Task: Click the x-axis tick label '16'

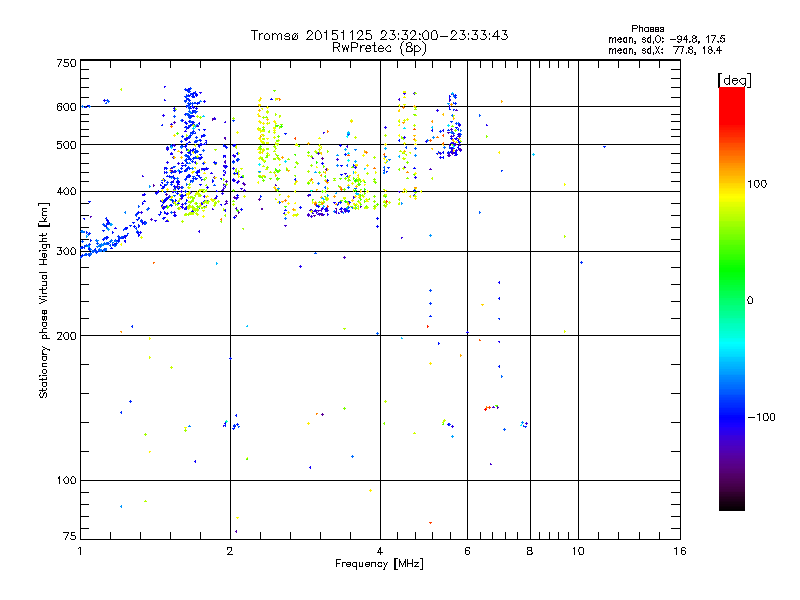Action: pyautogui.click(x=680, y=551)
